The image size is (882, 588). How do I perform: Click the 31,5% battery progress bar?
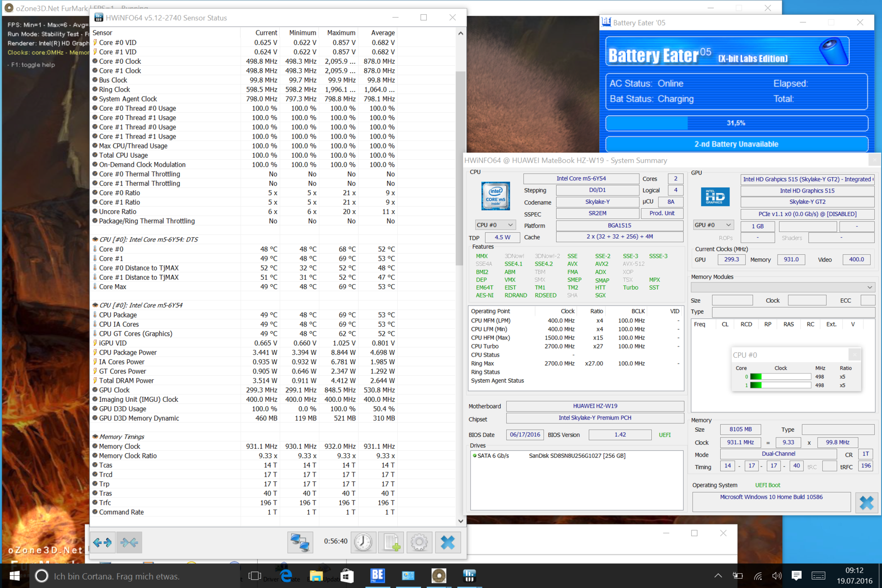736,123
